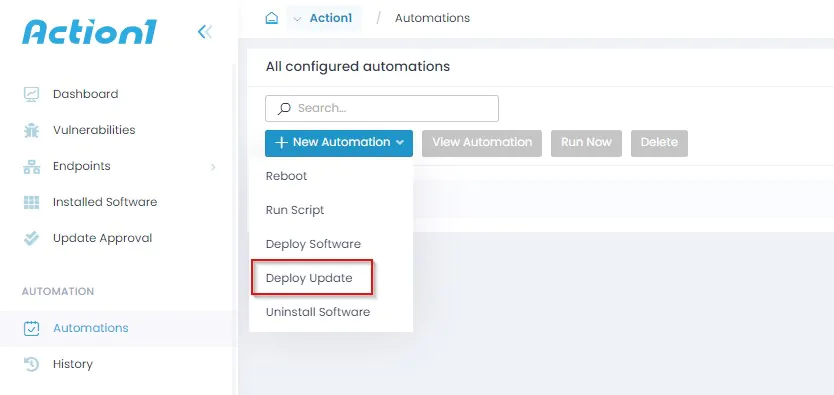The width and height of the screenshot is (834, 395).
Task: Click the Vulnerabilities bug icon
Action: 31,130
